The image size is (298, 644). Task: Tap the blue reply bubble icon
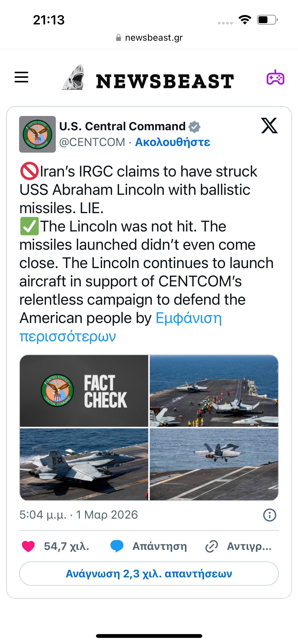pyautogui.click(x=117, y=546)
